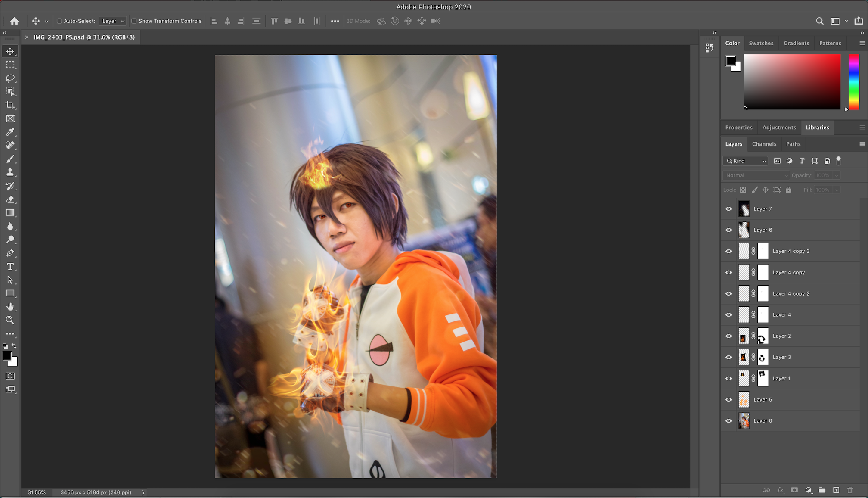Open the Layers panel flyout menu
Viewport: 868px width, 498px height.
coord(862,144)
